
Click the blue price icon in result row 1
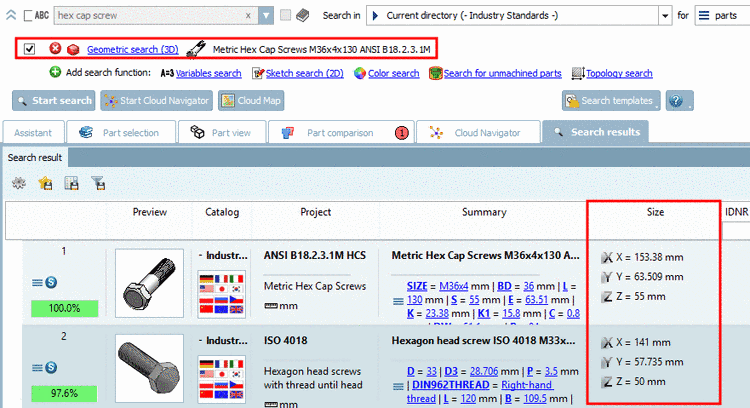point(50,283)
